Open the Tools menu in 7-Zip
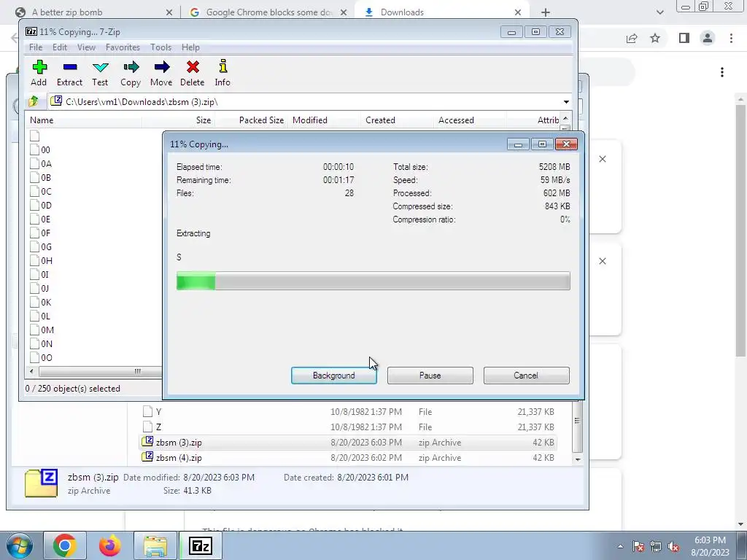747x560 pixels. click(160, 47)
